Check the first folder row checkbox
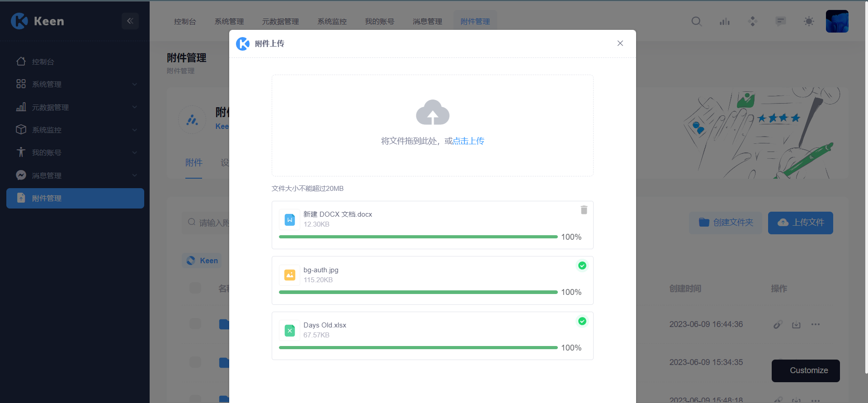 click(195, 324)
